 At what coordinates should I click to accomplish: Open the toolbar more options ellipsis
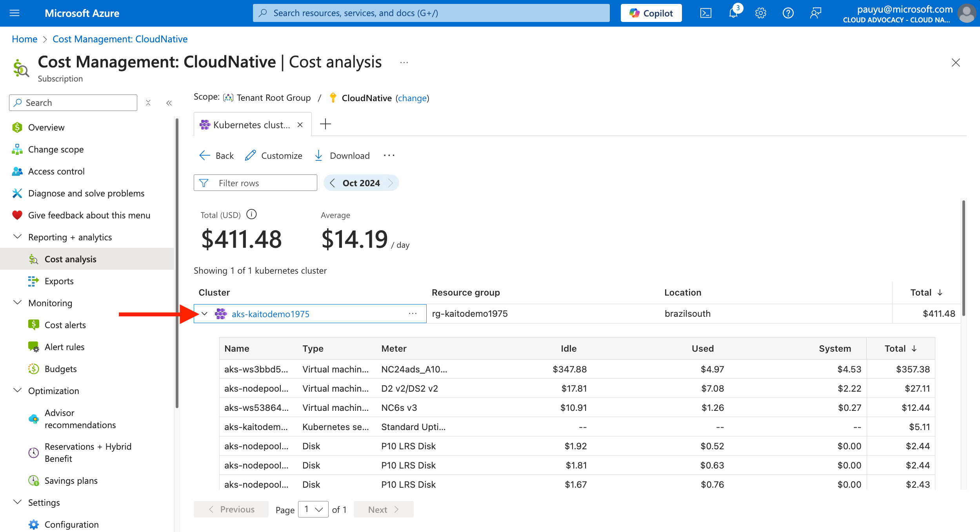coord(389,156)
